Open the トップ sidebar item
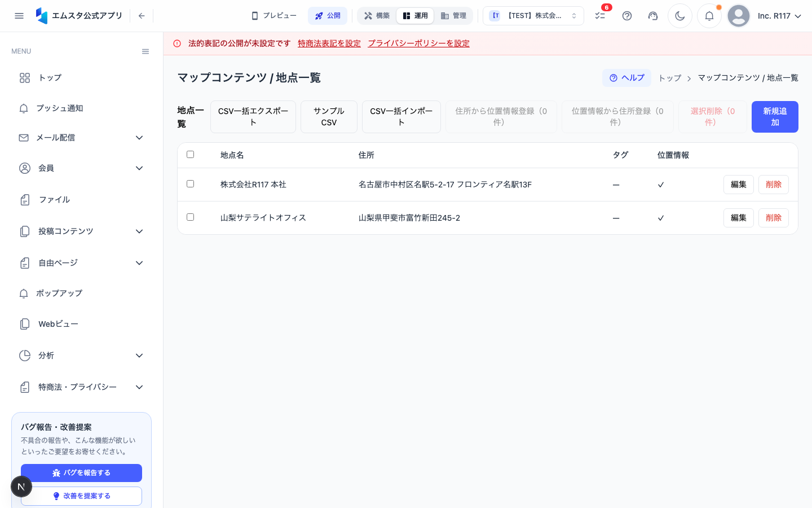The width and height of the screenshot is (812, 508). point(81,78)
